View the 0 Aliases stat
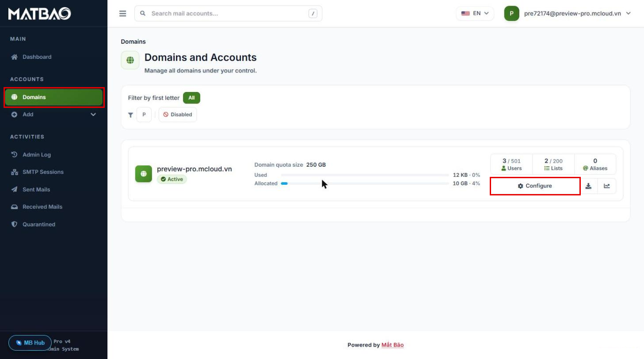The image size is (644, 359). 595,164
